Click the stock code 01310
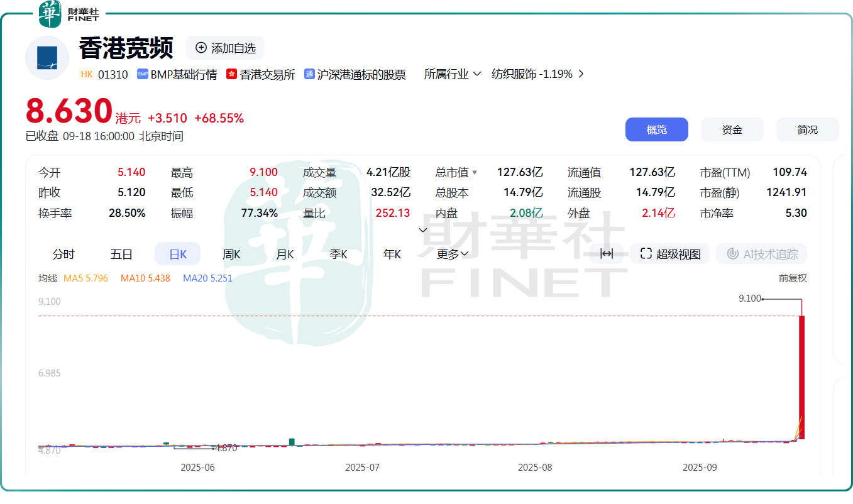The height and width of the screenshot is (504, 853). (113, 74)
